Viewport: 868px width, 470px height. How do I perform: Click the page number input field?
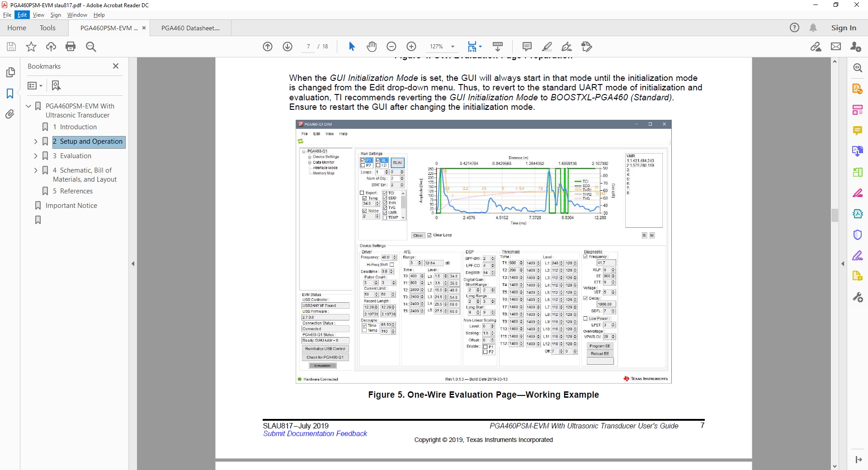coord(308,47)
